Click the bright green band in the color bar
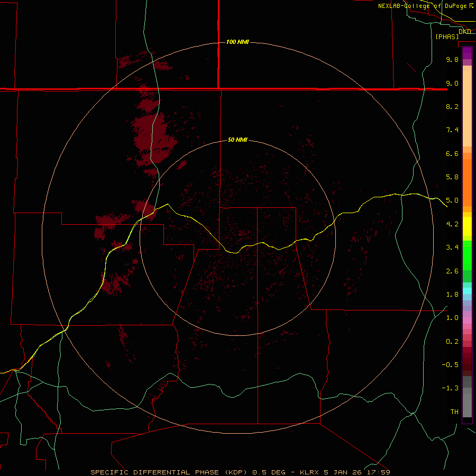The image size is (476, 476). click(x=467, y=255)
